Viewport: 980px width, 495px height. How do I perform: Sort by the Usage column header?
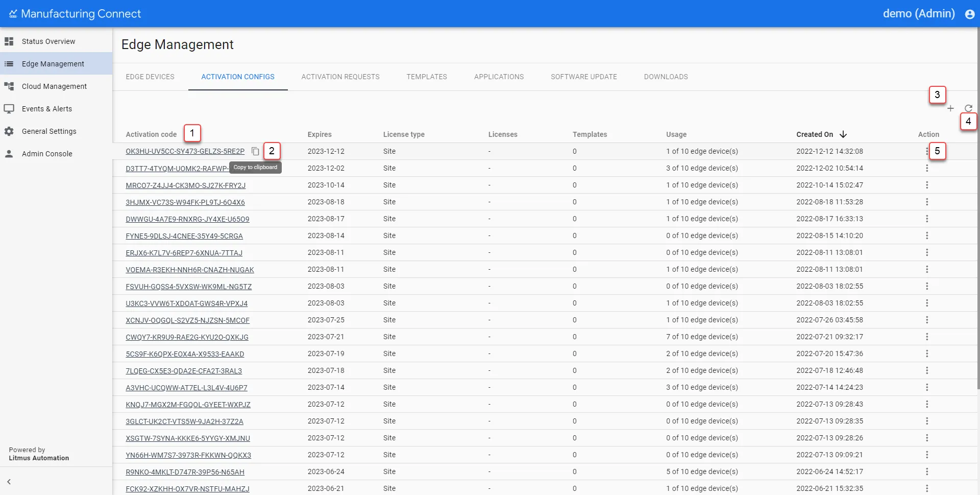click(x=676, y=134)
